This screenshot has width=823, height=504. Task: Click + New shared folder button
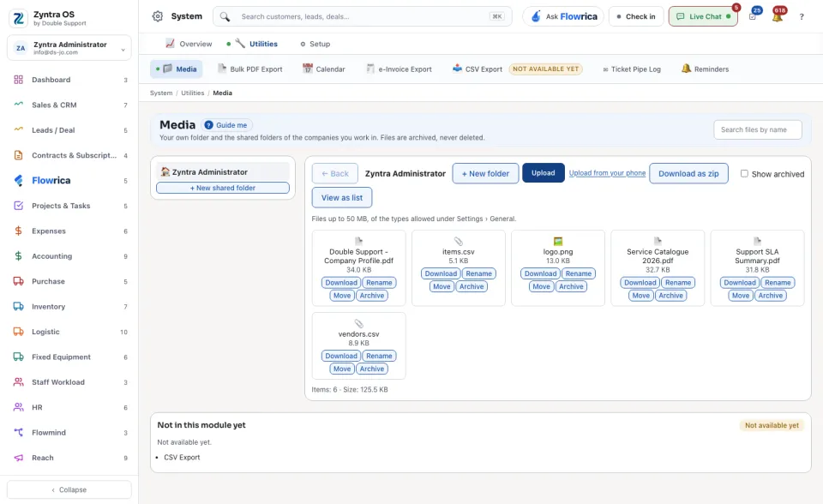(x=223, y=188)
